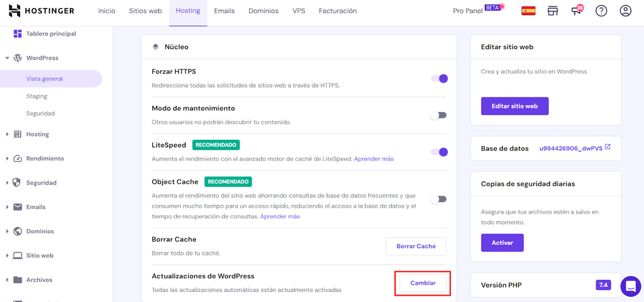Click Activar for daily backups
This screenshot has width=644, height=302.
(502, 243)
